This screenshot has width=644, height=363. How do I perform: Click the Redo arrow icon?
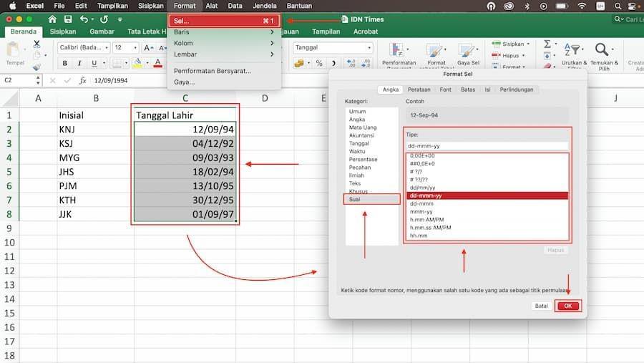pyautogui.click(x=104, y=19)
